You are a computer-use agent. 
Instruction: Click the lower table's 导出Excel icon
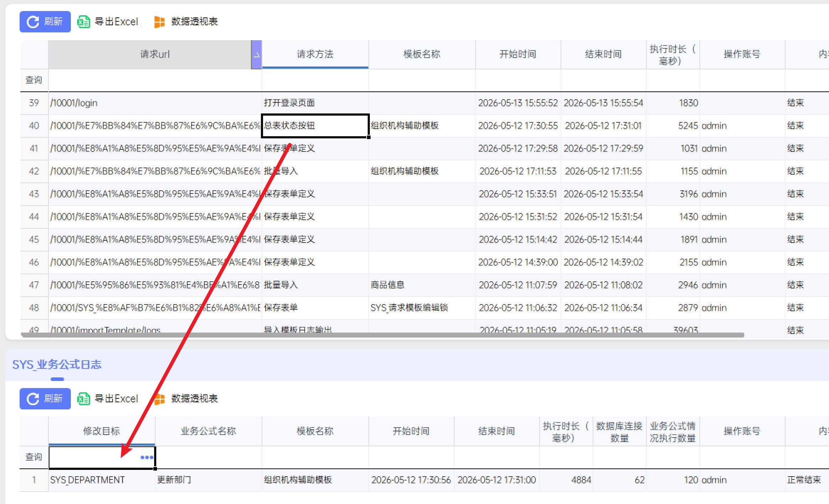pyautogui.click(x=84, y=399)
